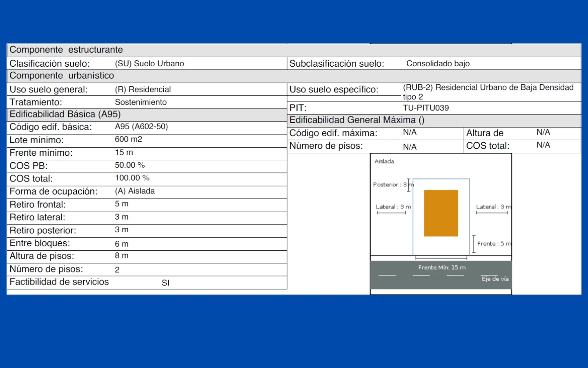Screen dimensions: 588x368
Task: Click the left 'Lateral : 3 m' diagram label
Action: (393, 207)
